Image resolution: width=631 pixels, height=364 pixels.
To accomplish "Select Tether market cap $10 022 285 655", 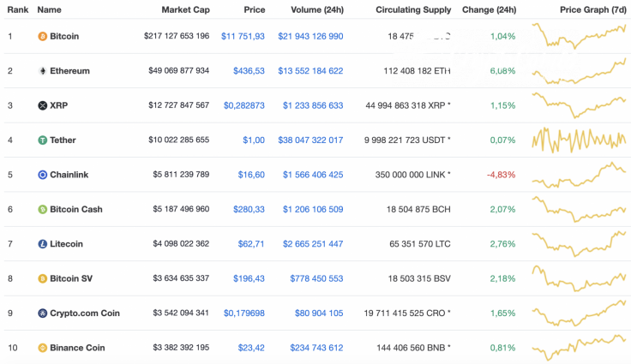I will click(x=179, y=140).
